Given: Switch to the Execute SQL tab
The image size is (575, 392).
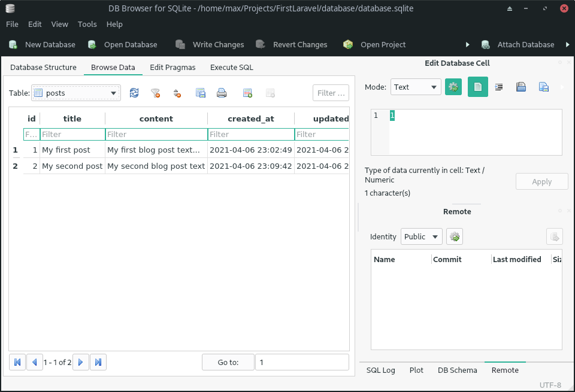Looking at the screenshot, I should (x=231, y=68).
